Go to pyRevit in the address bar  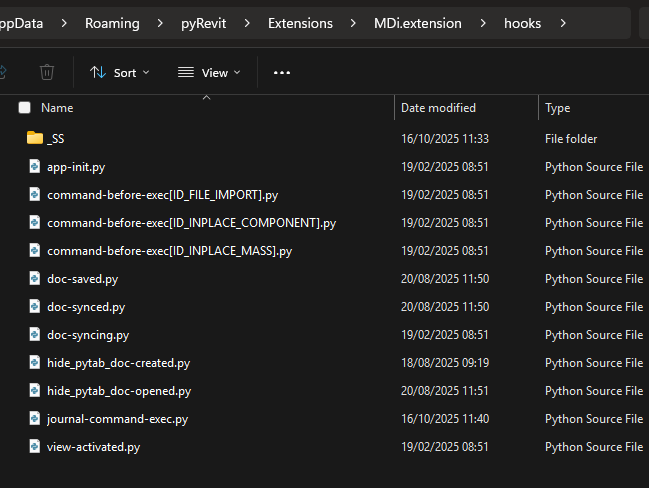click(x=204, y=23)
